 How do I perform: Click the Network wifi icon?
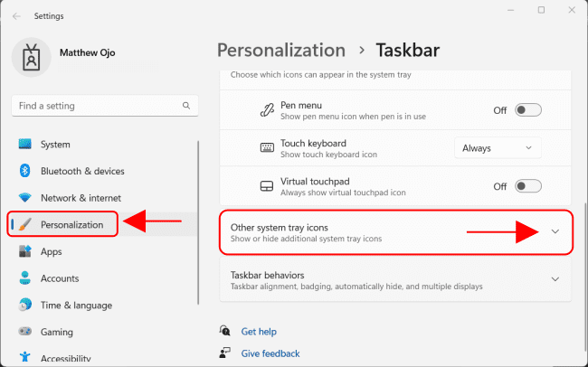pyautogui.click(x=25, y=198)
